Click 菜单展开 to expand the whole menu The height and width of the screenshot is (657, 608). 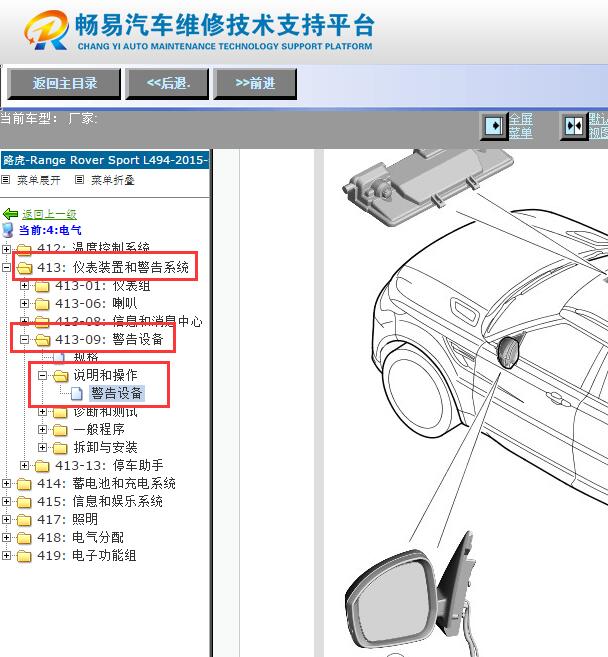tap(39, 180)
